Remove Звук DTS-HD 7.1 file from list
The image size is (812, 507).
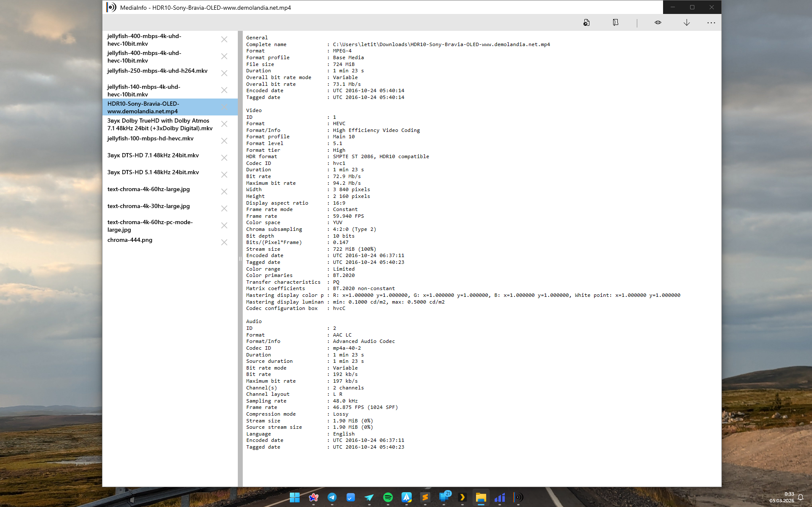pos(224,158)
